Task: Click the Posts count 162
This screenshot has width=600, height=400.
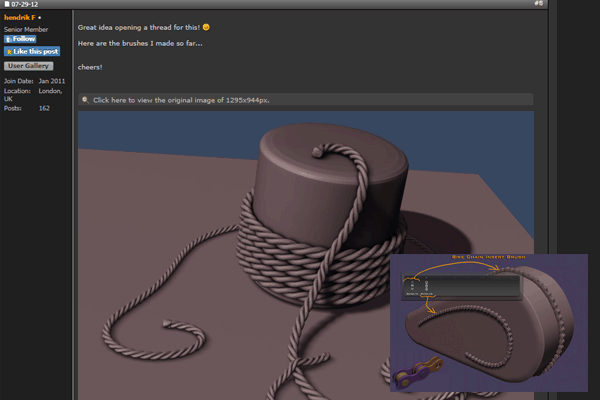Action: click(x=44, y=108)
